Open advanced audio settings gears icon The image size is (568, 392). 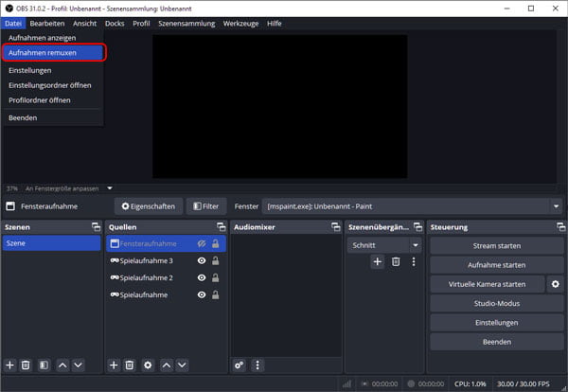pyautogui.click(x=240, y=365)
